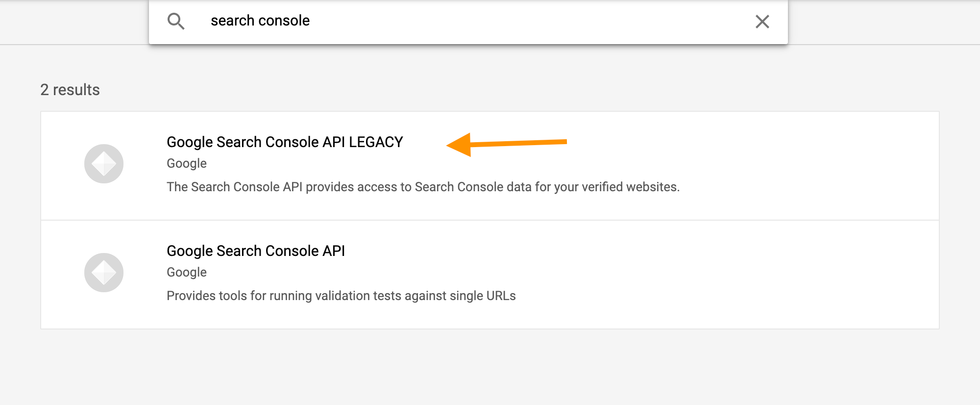Image resolution: width=980 pixels, height=405 pixels.
Task: Click the Google Search Console API LEGACY icon
Action: click(104, 164)
